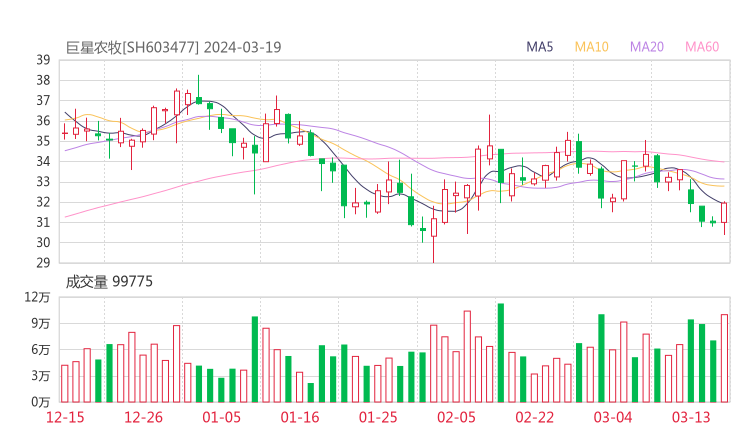Click the 01-05 date axis label
Viewport: 740px width, 440px height.
(221, 417)
